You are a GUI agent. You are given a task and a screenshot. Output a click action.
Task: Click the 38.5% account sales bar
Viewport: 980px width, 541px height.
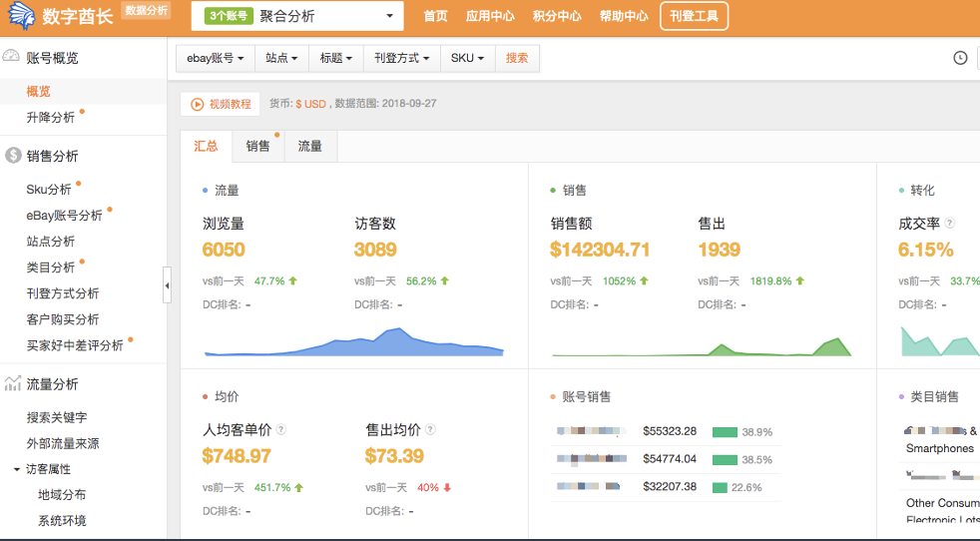pos(725,460)
